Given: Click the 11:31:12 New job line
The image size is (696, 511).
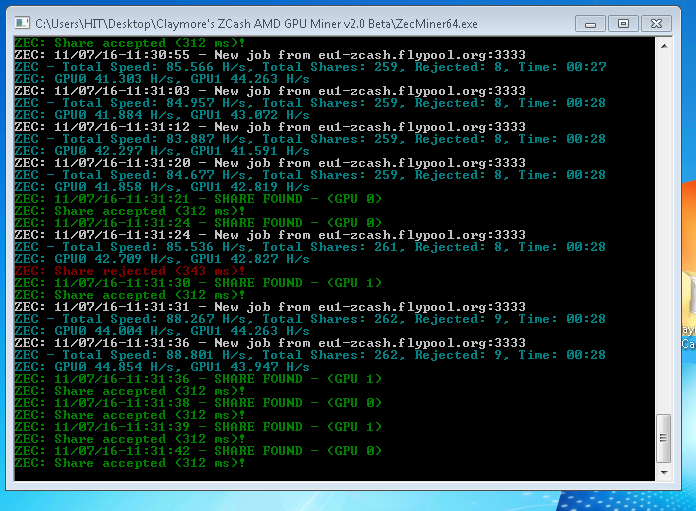Looking at the screenshot, I should click(270, 127).
